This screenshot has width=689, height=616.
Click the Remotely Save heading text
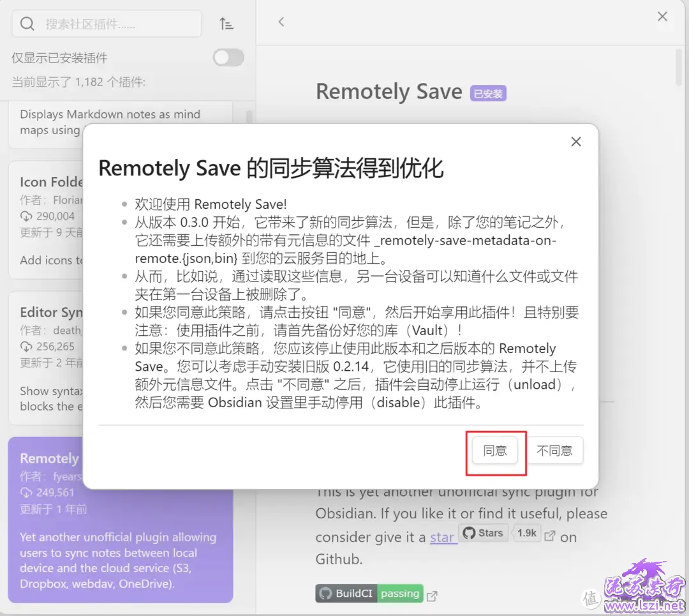coord(389,92)
